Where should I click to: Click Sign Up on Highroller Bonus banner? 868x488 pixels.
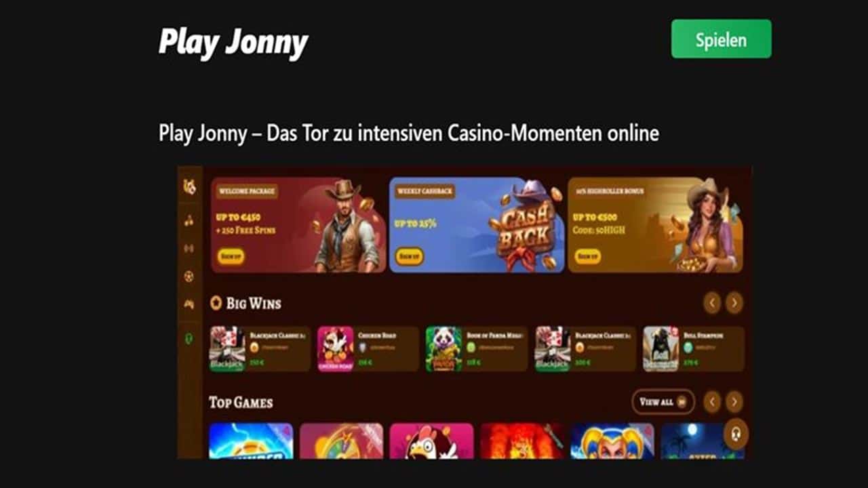coord(587,256)
